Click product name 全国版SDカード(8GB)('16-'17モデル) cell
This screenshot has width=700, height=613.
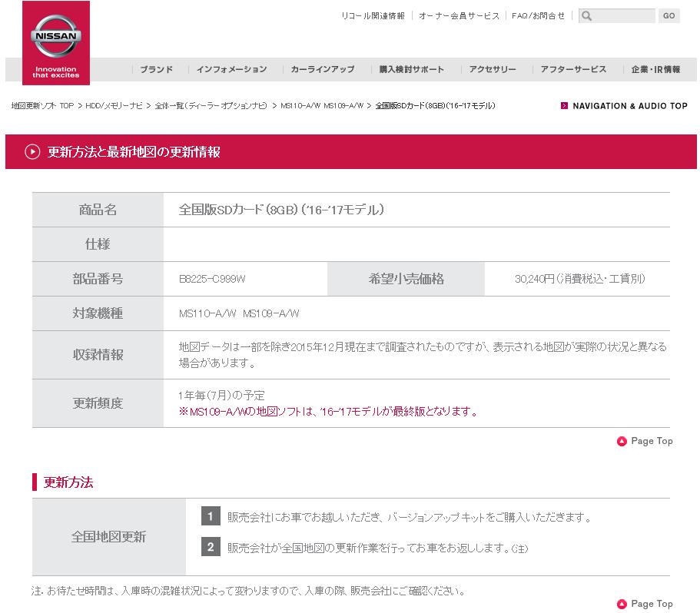[x=281, y=210]
